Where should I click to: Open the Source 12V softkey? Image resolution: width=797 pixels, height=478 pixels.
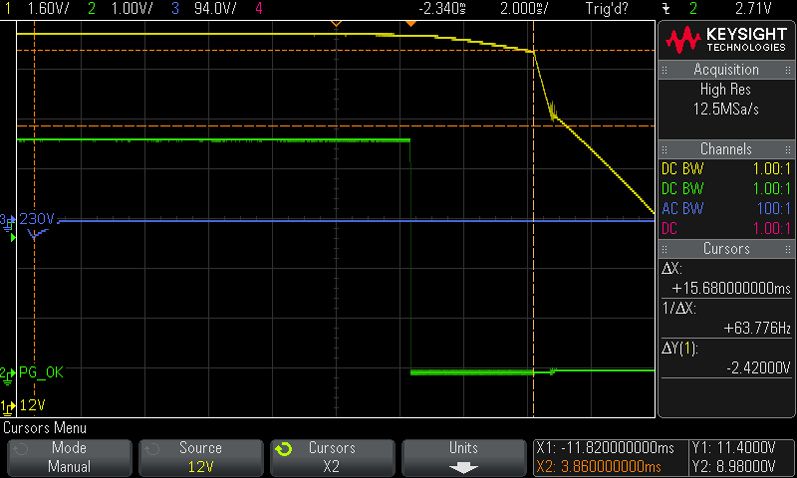(x=200, y=458)
